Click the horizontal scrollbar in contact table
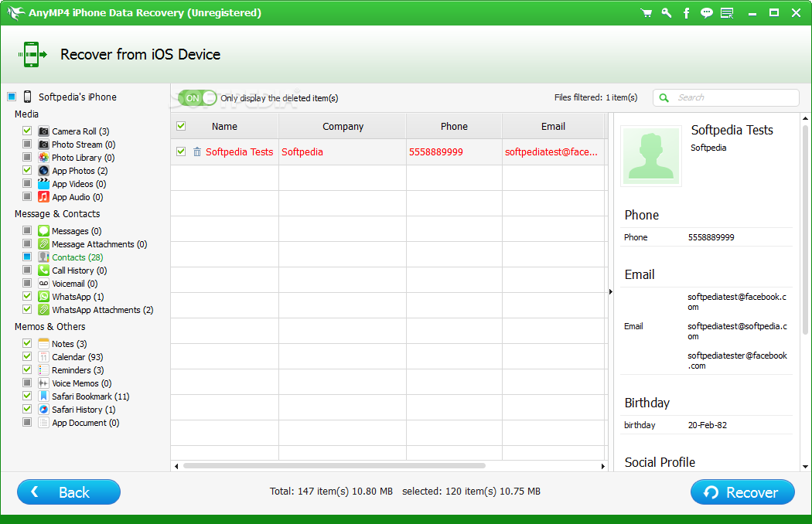Image resolution: width=812 pixels, height=524 pixels. point(335,465)
